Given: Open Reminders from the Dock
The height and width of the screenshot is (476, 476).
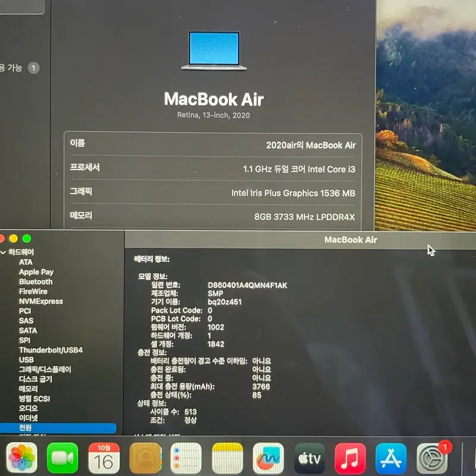Looking at the screenshot, I should pyautogui.click(x=186, y=458).
